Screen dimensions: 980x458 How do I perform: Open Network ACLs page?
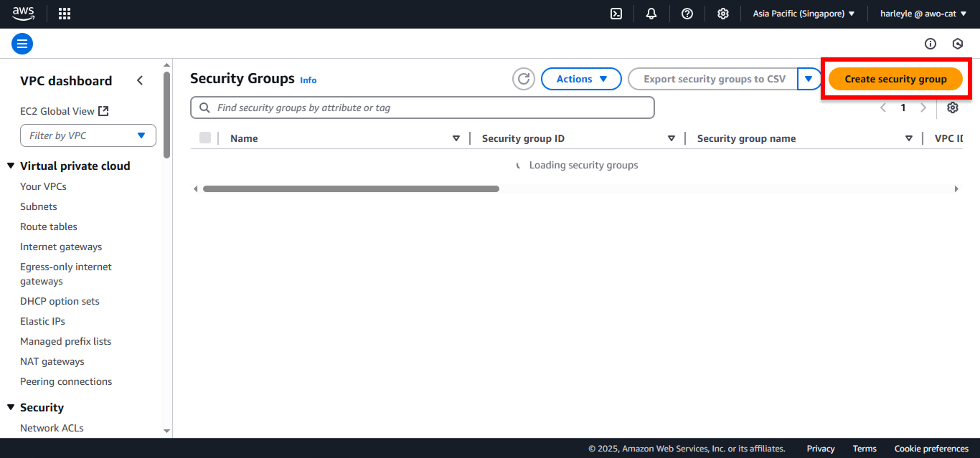(x=52, y=428)
